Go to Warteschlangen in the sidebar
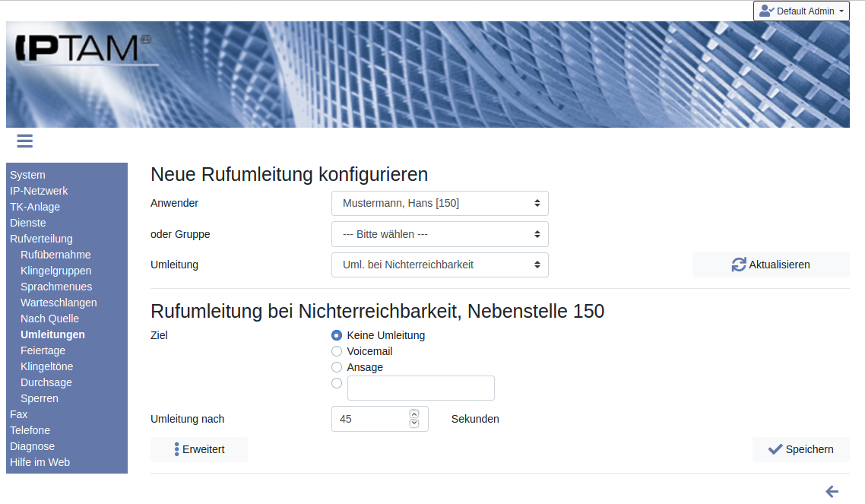 coord(59,303)
